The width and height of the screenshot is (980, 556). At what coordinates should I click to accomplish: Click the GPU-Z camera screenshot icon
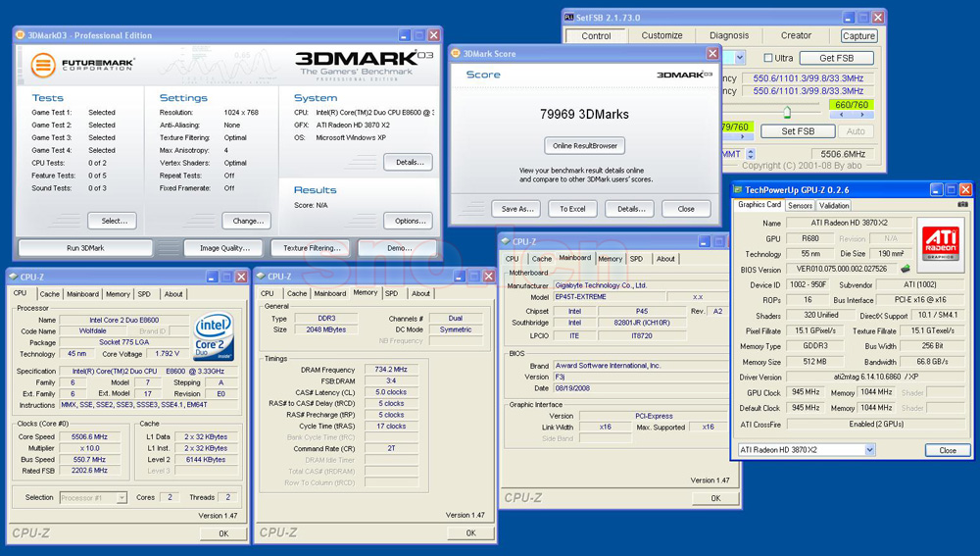point(962,204)
